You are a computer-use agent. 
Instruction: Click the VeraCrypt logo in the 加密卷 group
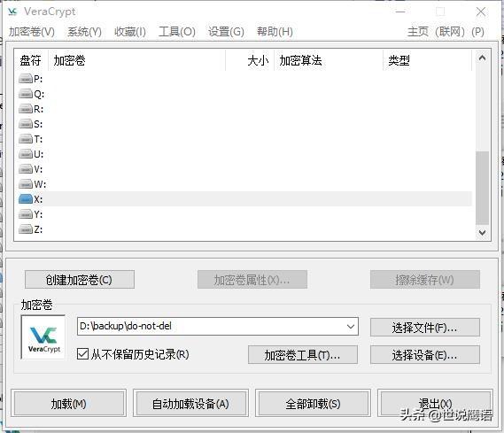tap(43, 337)
